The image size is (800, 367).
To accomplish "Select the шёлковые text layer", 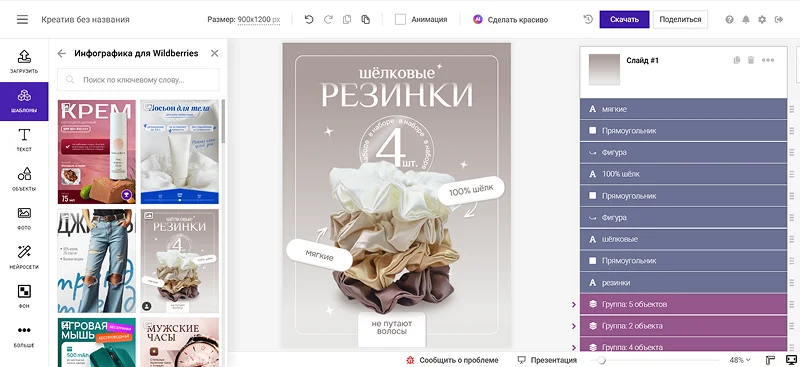I will click(x=683, y=239).
